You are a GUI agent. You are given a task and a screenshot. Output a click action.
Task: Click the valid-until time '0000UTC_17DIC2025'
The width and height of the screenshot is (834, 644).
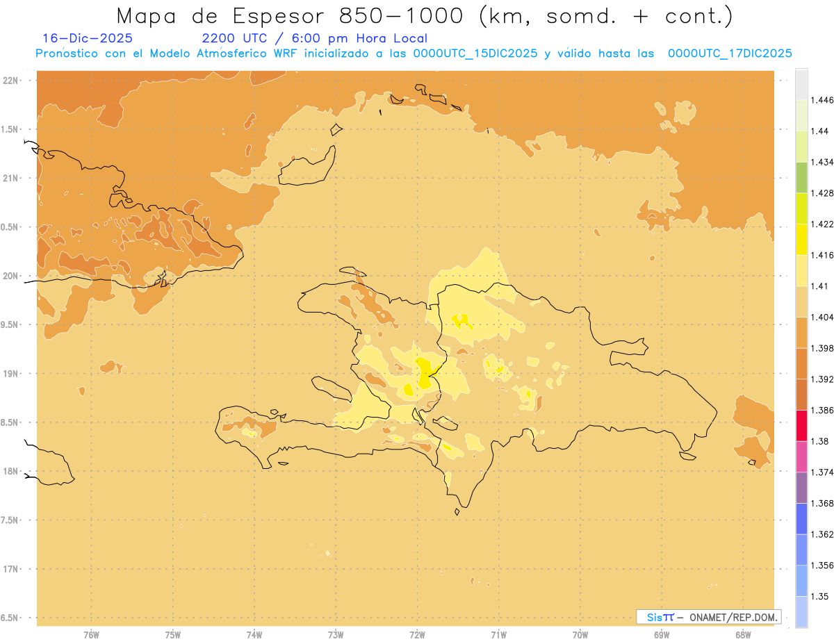coord(730,53)
